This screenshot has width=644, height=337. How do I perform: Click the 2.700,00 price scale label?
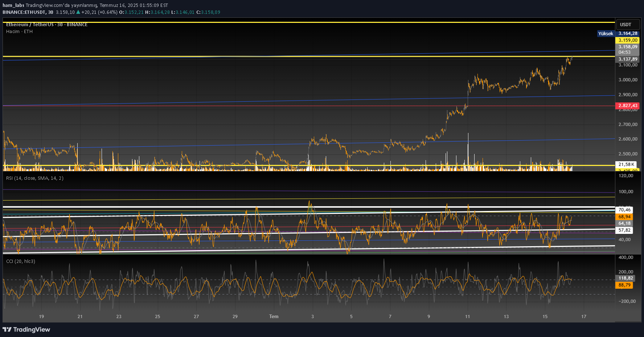pyautogui.click(x=628, y=125)
